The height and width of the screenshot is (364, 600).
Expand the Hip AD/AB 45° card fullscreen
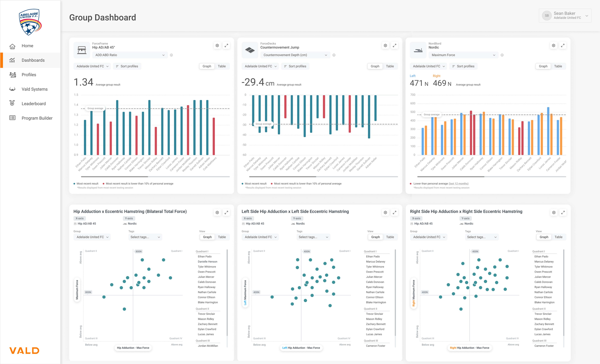click(x=226, y=45)
